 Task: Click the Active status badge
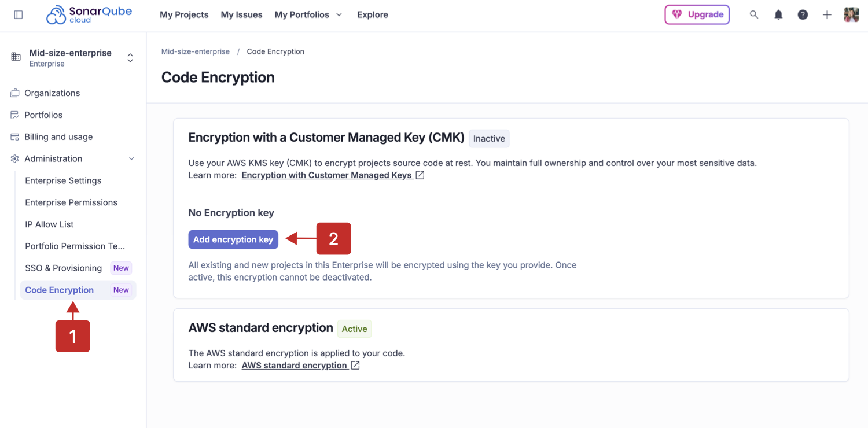point(354,329)
